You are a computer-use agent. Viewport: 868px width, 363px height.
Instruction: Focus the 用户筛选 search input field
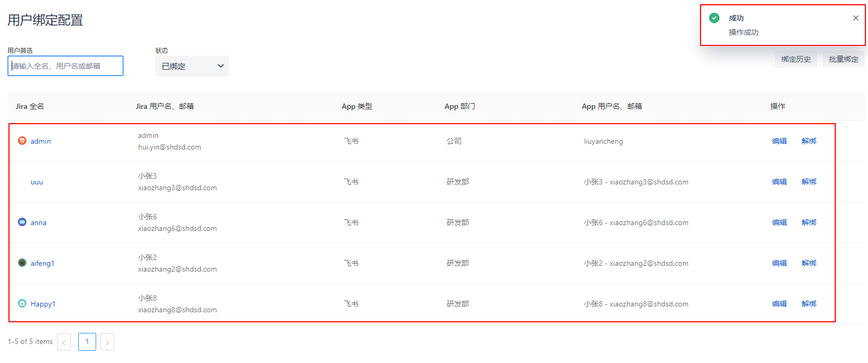pos(66,66)
